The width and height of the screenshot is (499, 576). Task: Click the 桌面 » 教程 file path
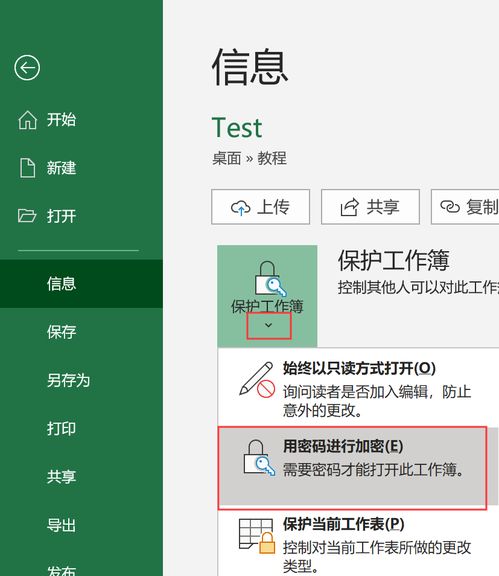click(x=249, y=159)
